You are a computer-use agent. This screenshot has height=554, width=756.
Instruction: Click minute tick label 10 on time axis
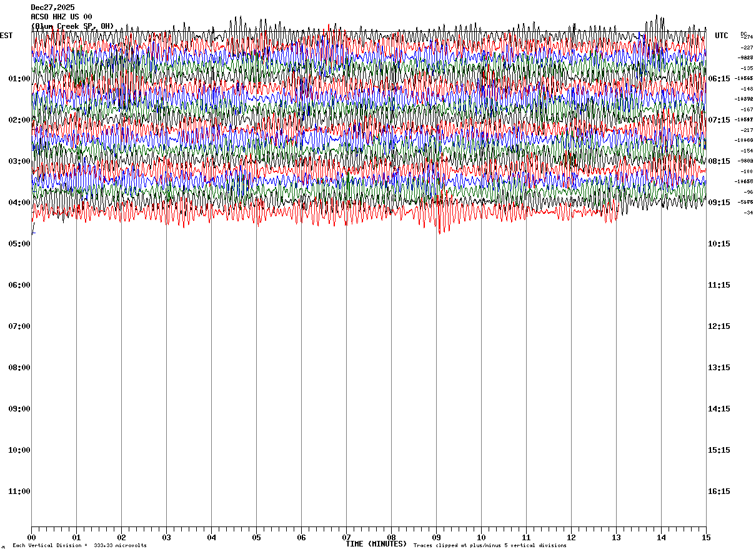tap(481, 537)
